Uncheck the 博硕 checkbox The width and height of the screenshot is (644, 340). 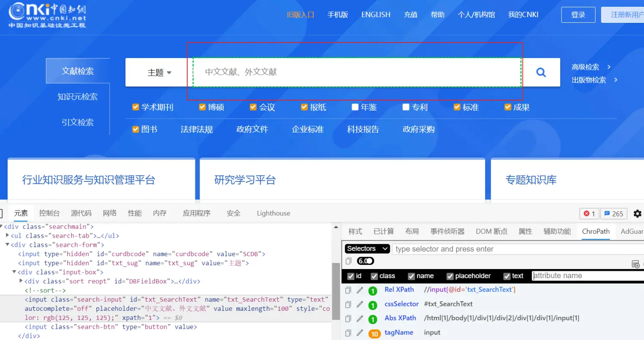tap(203, 107)
